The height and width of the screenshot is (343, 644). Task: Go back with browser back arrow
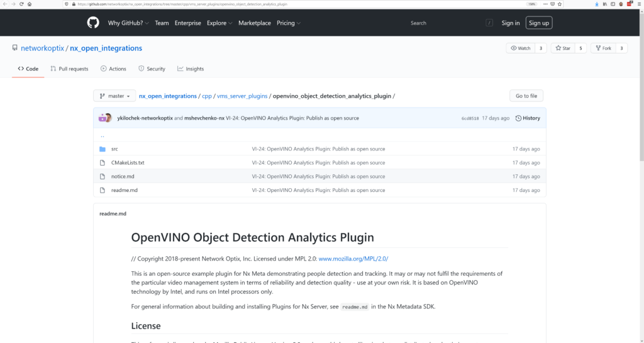coord(5,4)
